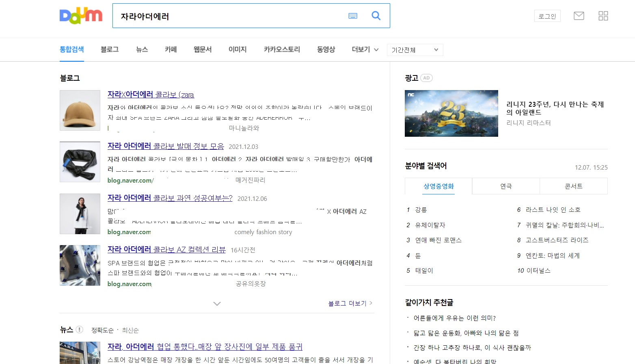The height and width of the screenshot is (364, 635).
Task: Click rank 2 movie 유체이탈자
Action: (x=430, y=225)
